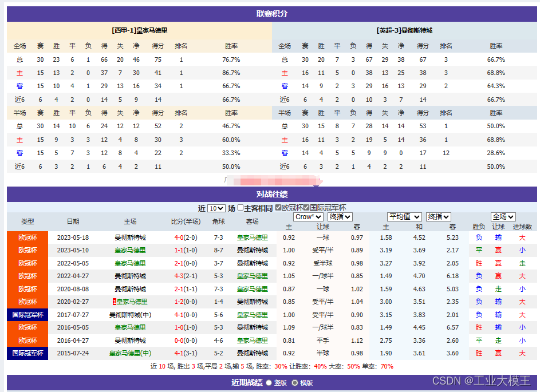Click the 国际冠军杯 type cell for 2017-07-27
This screenshot has height=392, width=540.
(x=27, y=315)
